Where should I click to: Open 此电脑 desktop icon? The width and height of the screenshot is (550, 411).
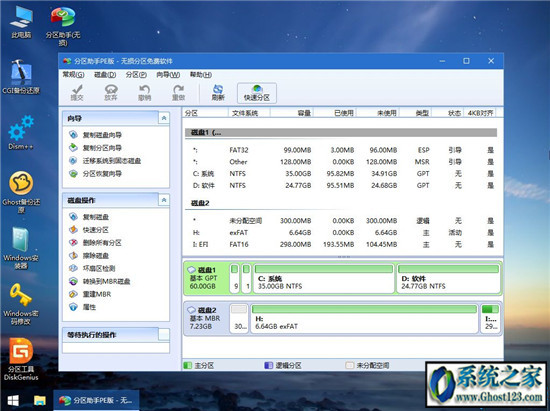(21, 22)
